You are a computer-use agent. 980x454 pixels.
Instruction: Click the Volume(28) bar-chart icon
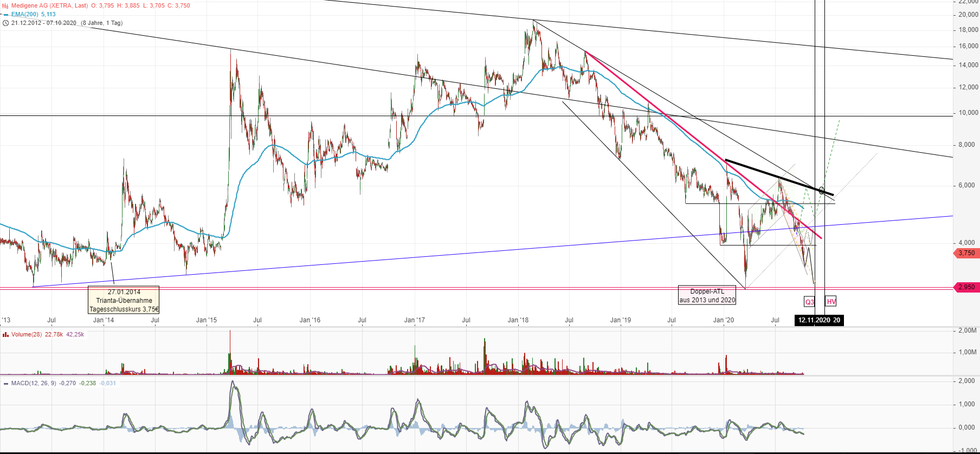[x=5, y=335]
